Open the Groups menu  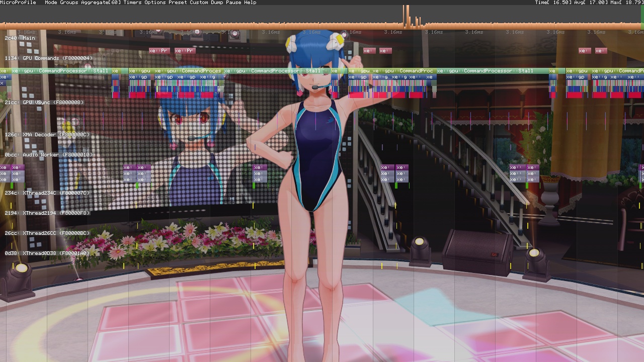[69, 3]
